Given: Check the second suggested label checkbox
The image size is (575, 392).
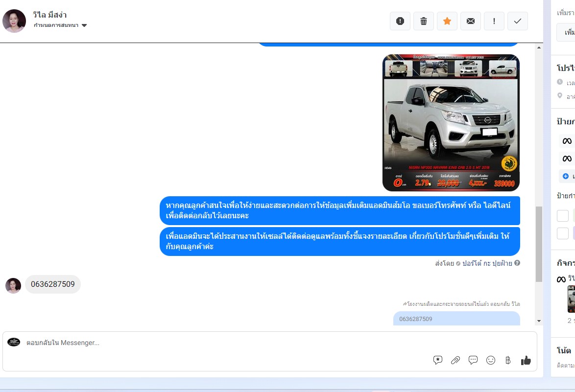Looking at the screenshot, I should [563, 233].
